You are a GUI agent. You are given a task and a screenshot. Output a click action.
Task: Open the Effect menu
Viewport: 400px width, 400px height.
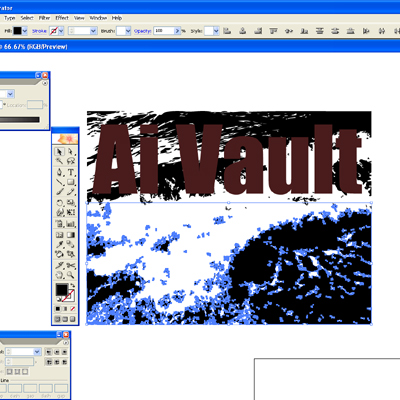tap(62, 18)
